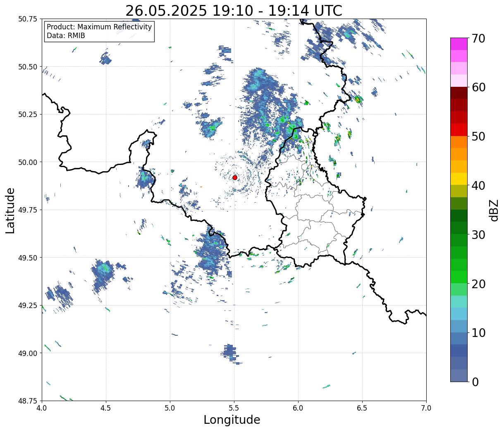Click the Product: Maximum Reflectivity legend text
Image resolution: width=504 pixels, height=430 pixels.
(99, 27)
